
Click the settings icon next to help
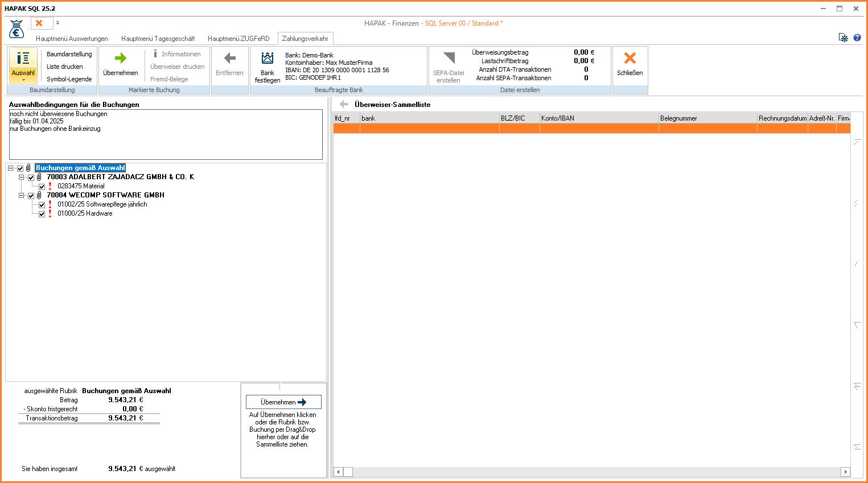click(x=843, y=38)
